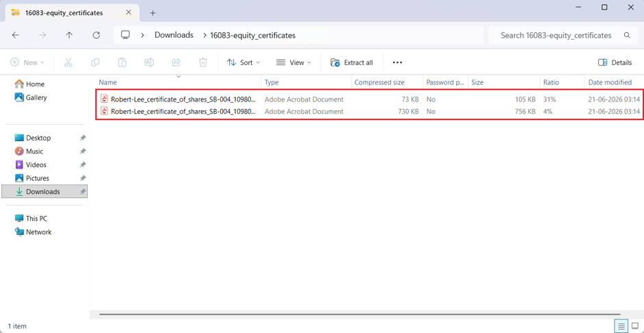Click the Forward navigation arrow
The height and width of the screenshot is (333, 644).
click(x=43, y=35)
